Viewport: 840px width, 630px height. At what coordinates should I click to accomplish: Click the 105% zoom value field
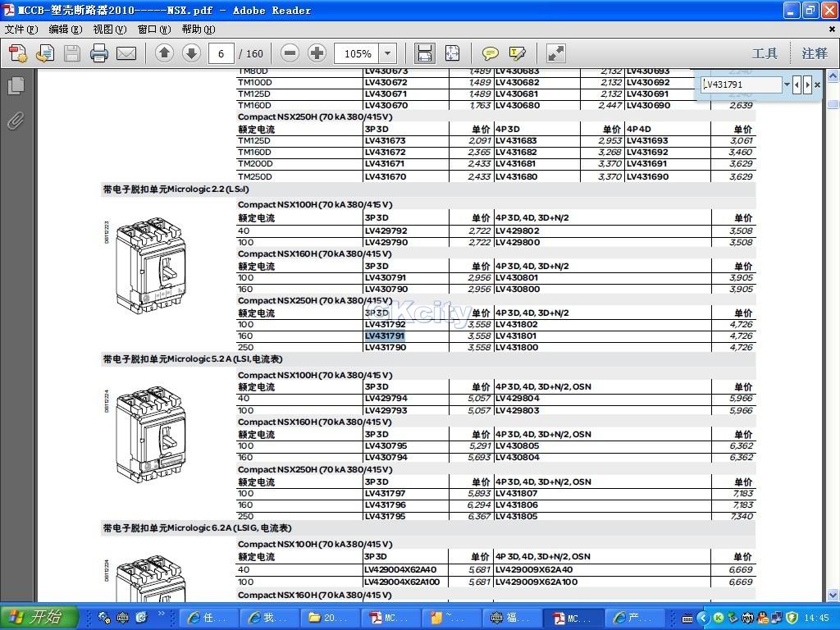(x=357, y=53)
